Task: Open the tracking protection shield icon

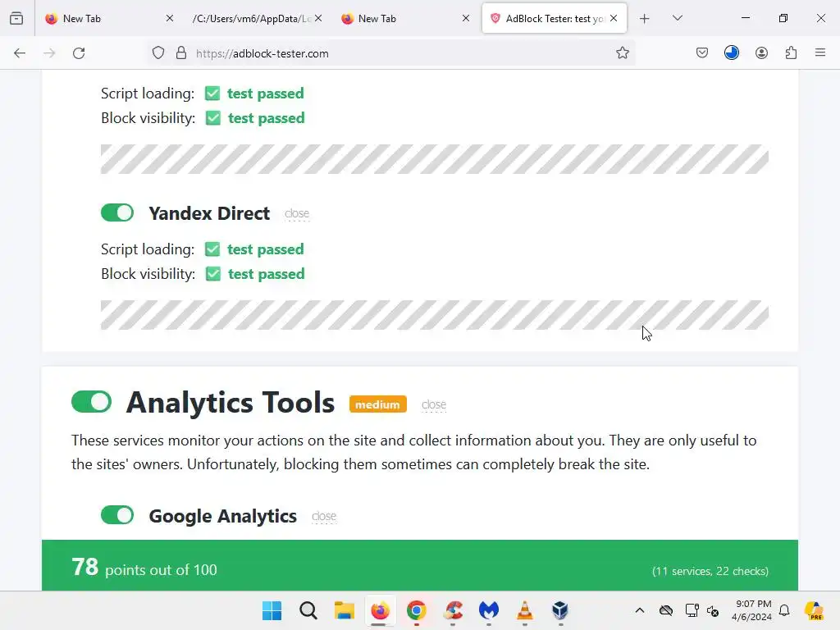Action: point(158,53)
